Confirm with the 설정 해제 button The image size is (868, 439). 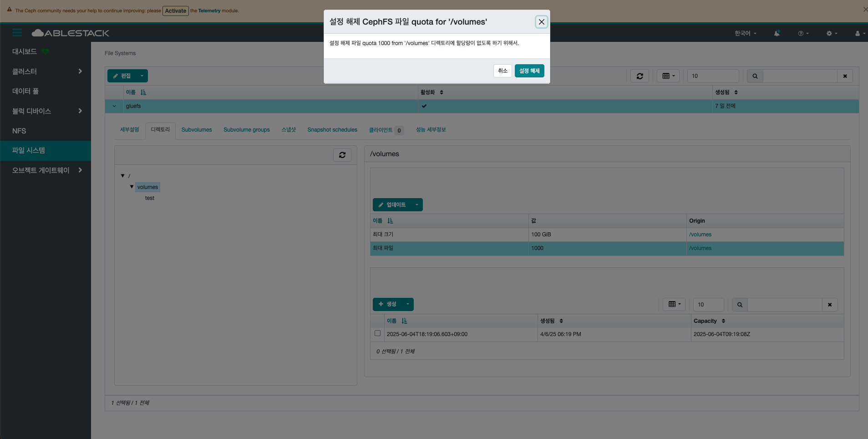pos(529,71)
